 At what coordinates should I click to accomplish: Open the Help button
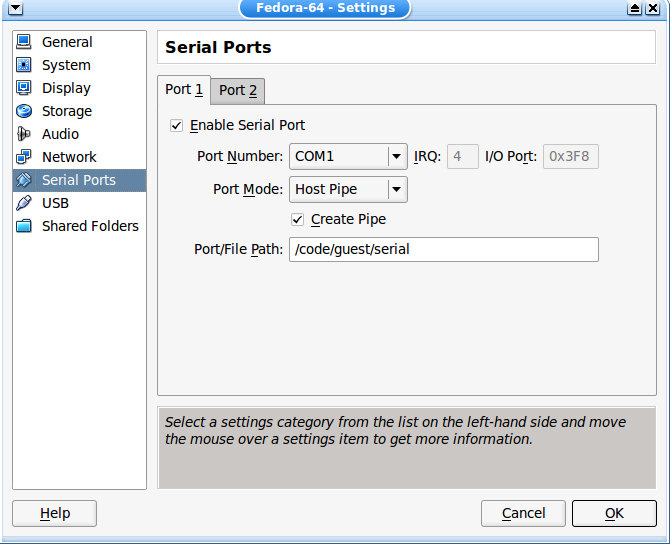tap(55, 513)
